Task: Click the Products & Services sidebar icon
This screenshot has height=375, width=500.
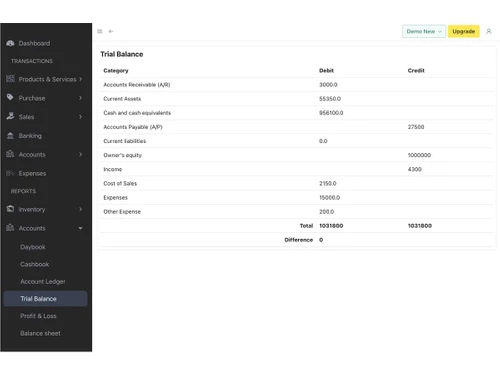Action: coord(10,79)
